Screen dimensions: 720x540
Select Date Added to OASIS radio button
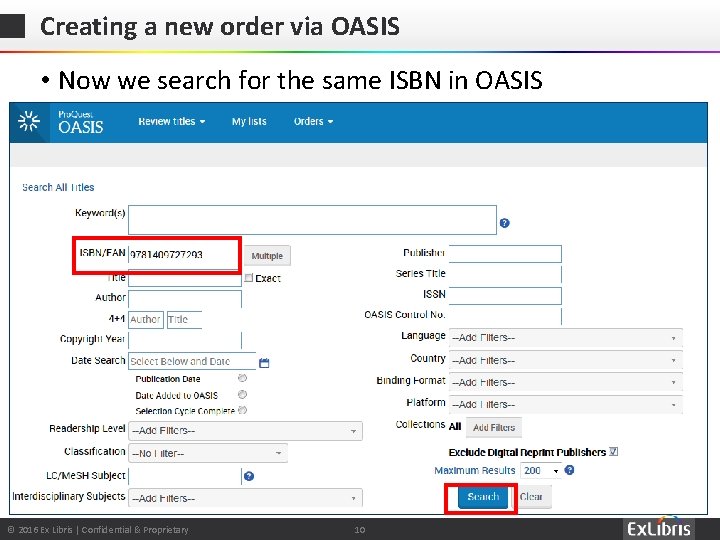(x=242, y=394)
